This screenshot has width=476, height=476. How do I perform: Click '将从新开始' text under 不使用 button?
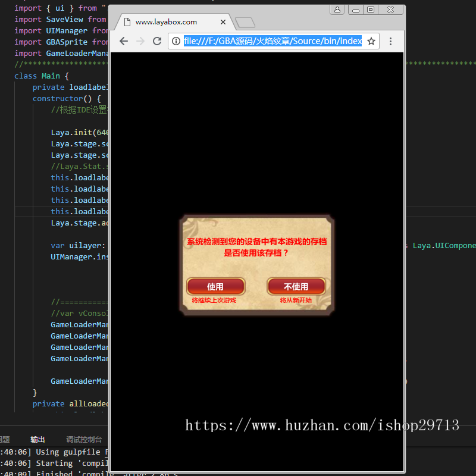point(296,300)
